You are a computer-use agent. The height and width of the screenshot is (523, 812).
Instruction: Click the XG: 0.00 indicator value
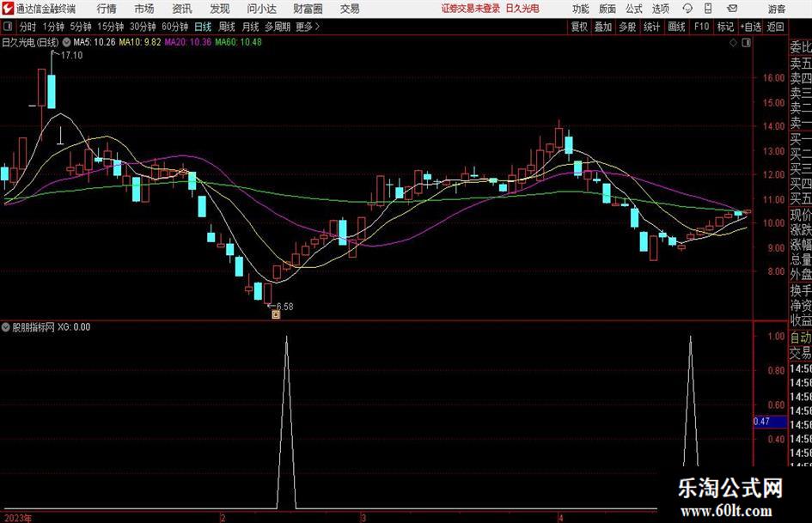pyautogui.click(x=74, y=327)
